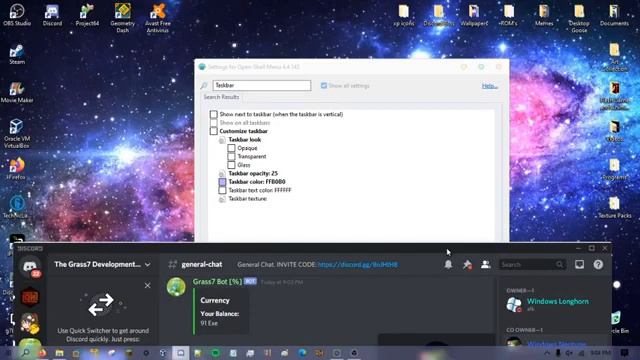Image resolution: width=640 pixels, height=360 pixels.
Task: Open the Discord invite code link
Action: [x=358, y=265]
